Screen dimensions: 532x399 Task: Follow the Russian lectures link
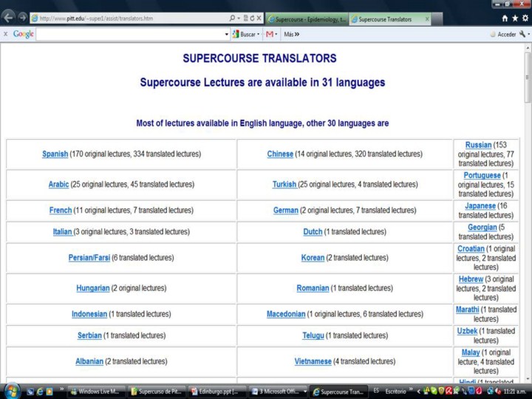pyautogui.click(x=478, y=145)
